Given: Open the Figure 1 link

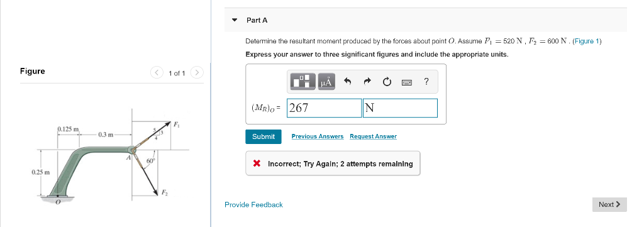Looking at the screenshot, I should (x=587, y=41).
